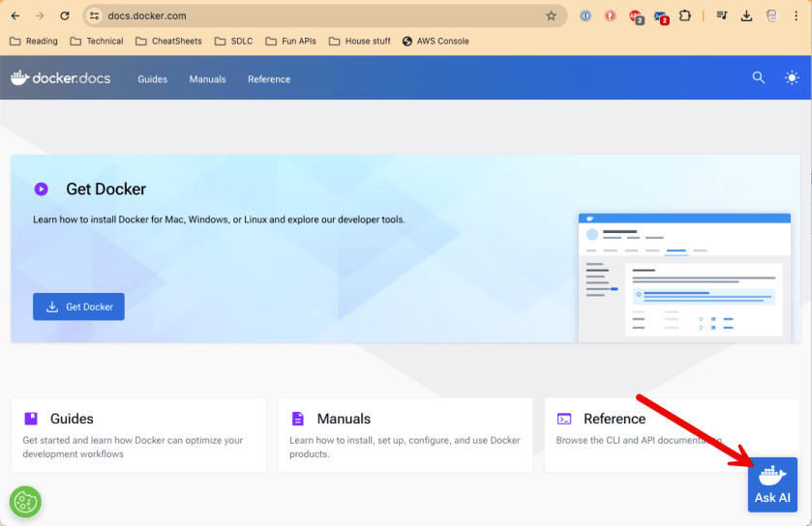The width and height of the screenshot is (812, 526).
Task: Click the purple Guides book icon
Action: [x=31, y=419]
